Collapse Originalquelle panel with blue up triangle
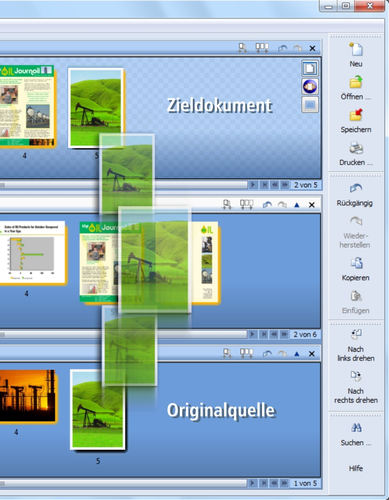This screenshot has width=389, height=500. pos(297,354)
